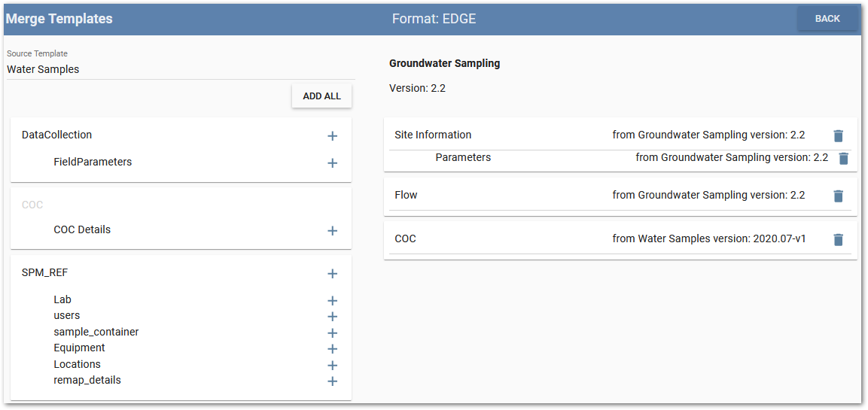Add the DataCollection section with plus icon
Viewport: 868px width, 410px height.
332,136
